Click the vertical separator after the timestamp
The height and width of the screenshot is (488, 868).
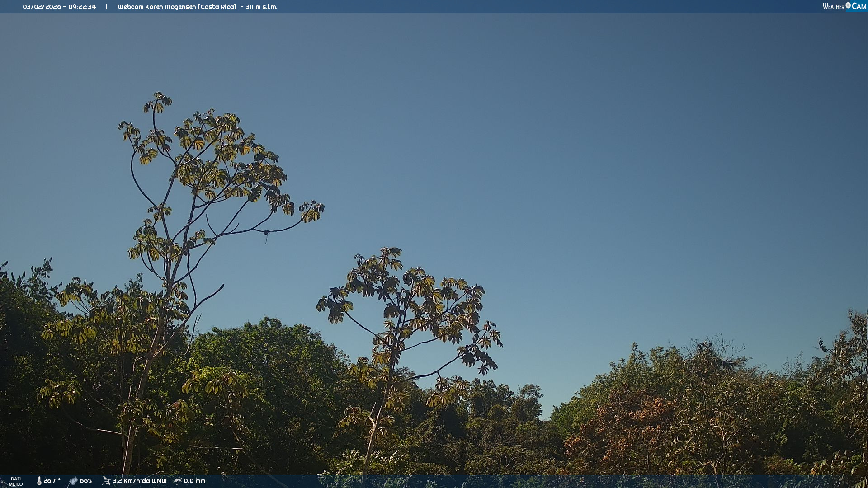coord(106,7)
